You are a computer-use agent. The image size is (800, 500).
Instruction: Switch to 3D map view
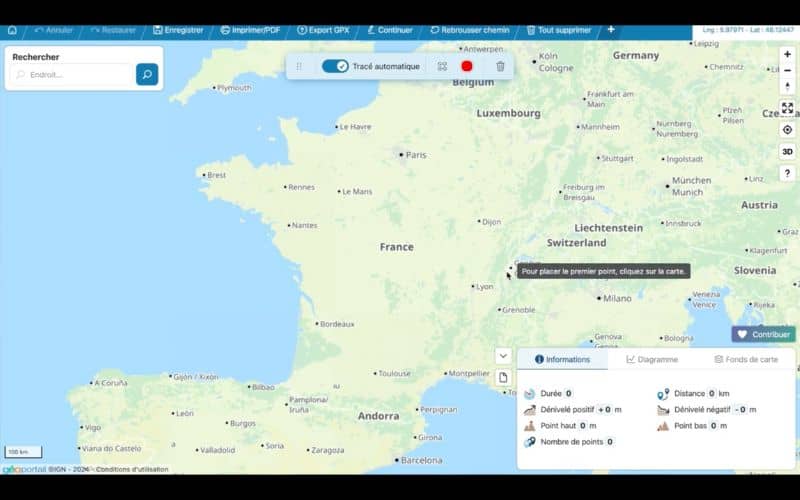point(787,151)
